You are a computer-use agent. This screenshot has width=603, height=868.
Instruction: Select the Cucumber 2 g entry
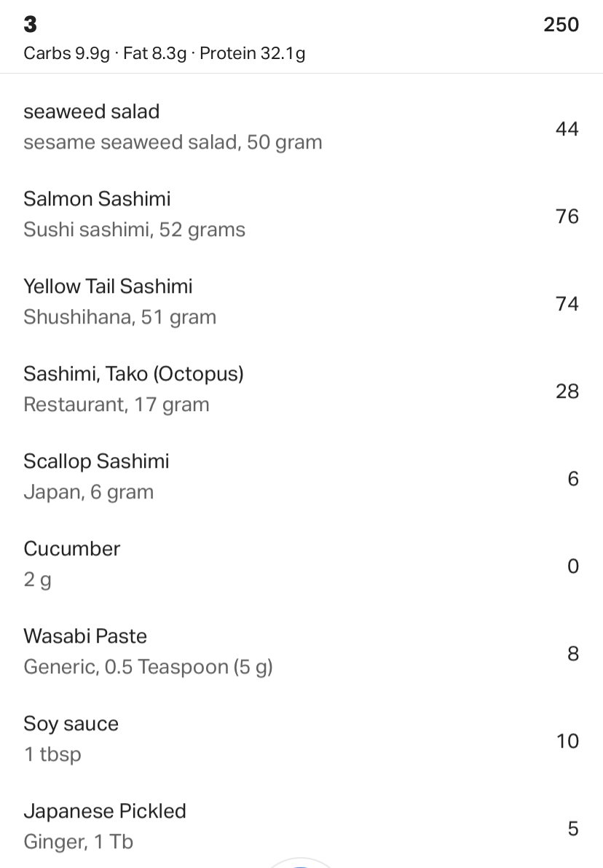[301, 565]
